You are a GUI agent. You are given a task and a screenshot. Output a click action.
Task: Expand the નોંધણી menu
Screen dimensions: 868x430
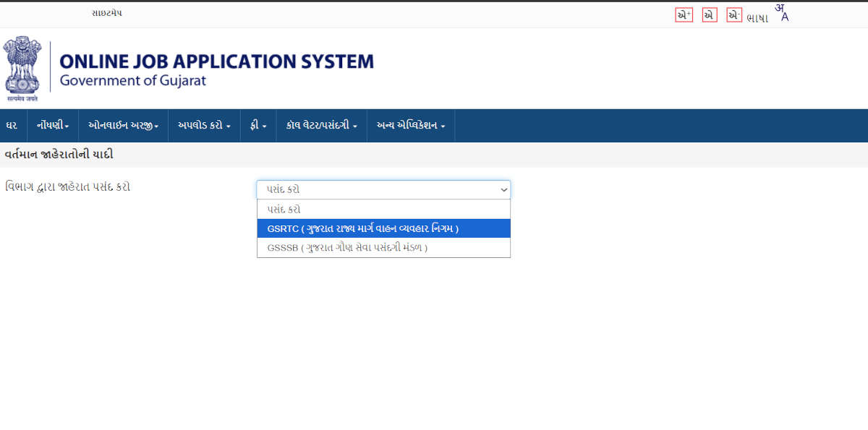[53, 126]
